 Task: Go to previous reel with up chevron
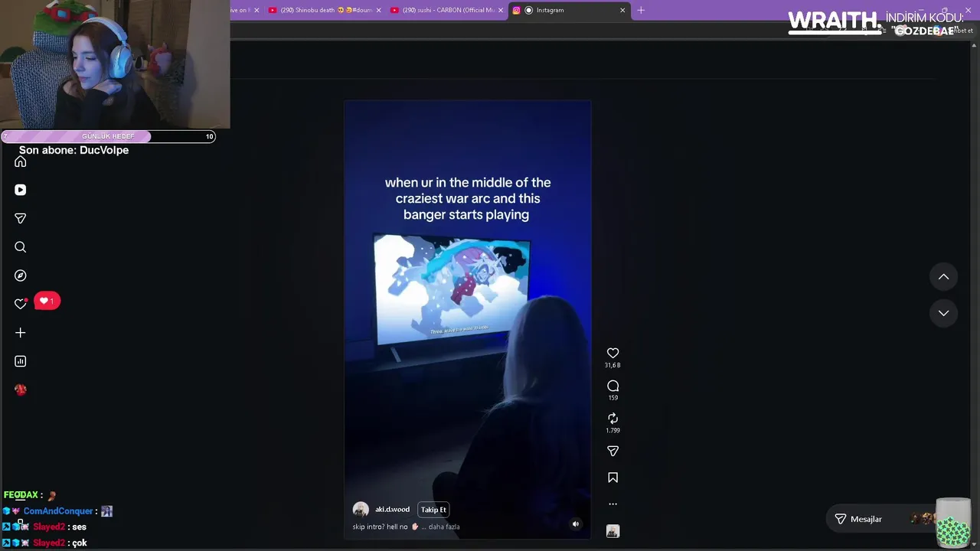pos(944,277)
